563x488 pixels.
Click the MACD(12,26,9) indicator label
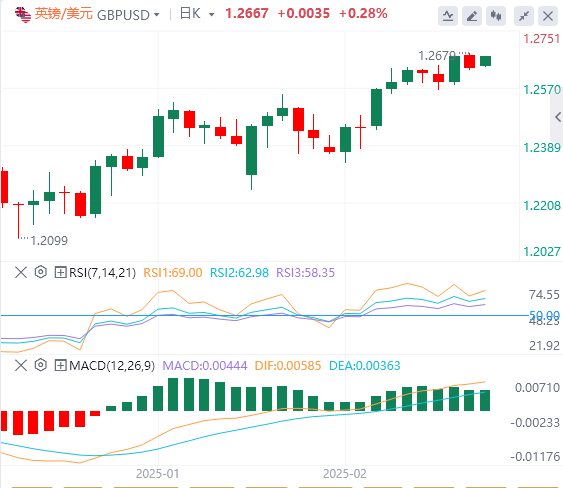(112, 366)
